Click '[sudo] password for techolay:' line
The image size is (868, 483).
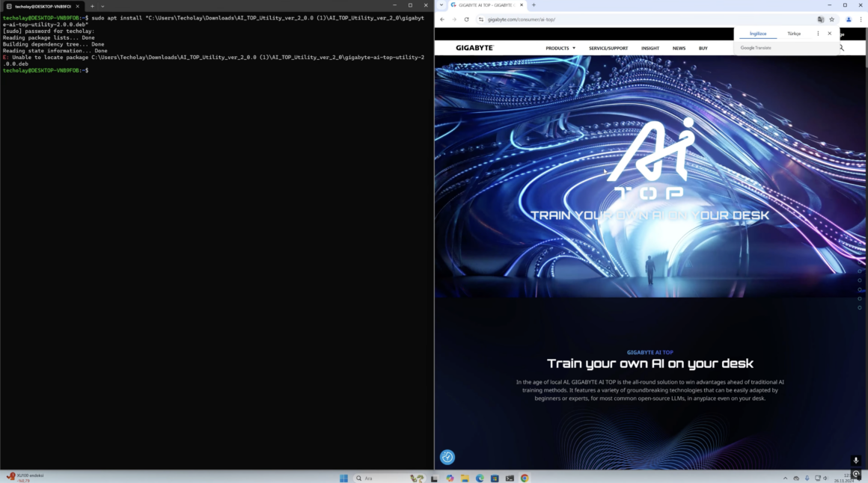[x=49, y=31]
